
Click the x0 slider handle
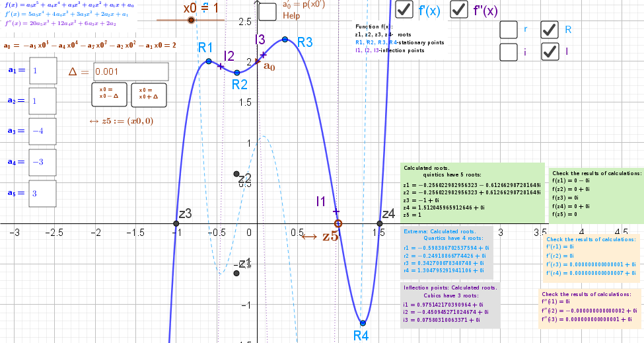[x=191, y=20]
